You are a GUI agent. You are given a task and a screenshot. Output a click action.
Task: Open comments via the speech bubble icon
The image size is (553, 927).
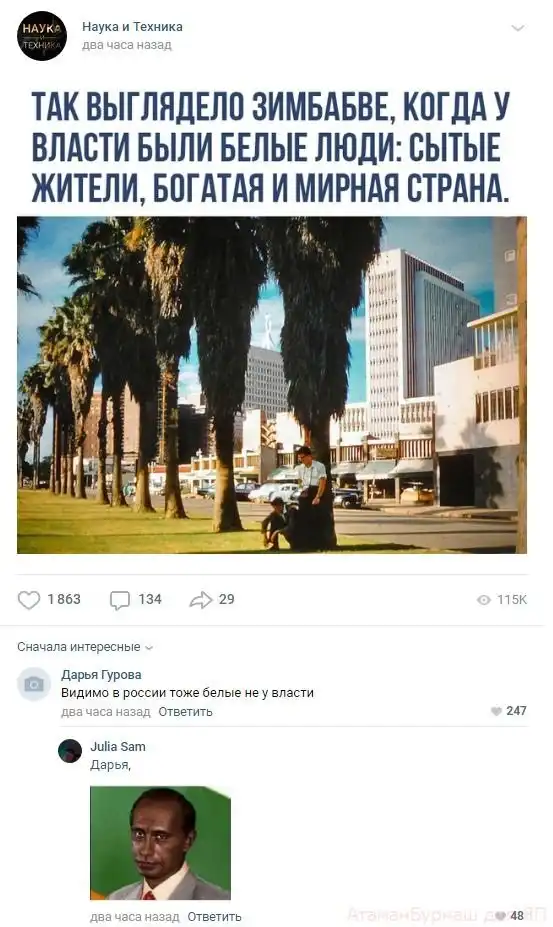tap(119, 600)
